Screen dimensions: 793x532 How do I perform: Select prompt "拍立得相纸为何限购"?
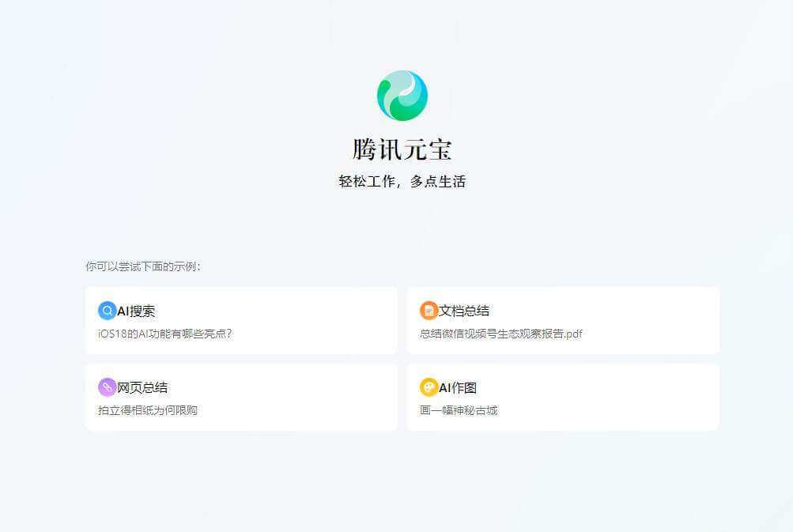point(148,410)
